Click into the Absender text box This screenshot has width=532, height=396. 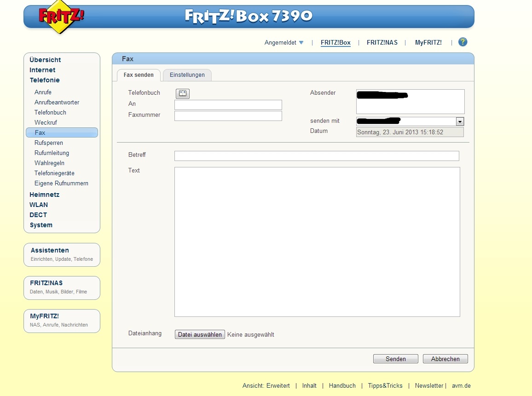click(x=410, y=102)
